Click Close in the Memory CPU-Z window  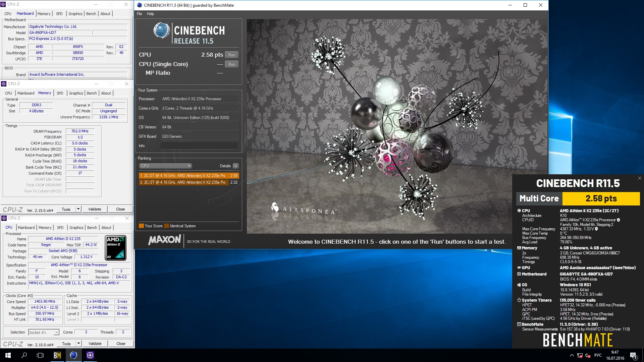click(x=120, y=209)
